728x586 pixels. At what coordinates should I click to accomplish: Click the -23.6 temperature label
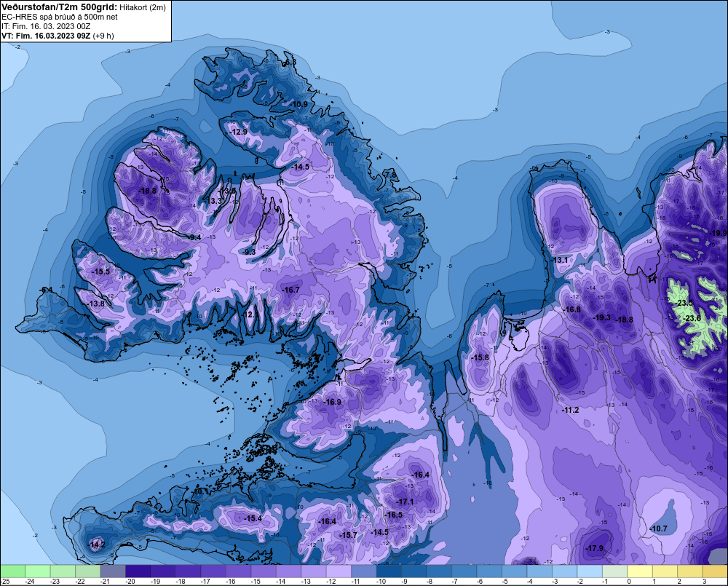click(x=692, y=318)
